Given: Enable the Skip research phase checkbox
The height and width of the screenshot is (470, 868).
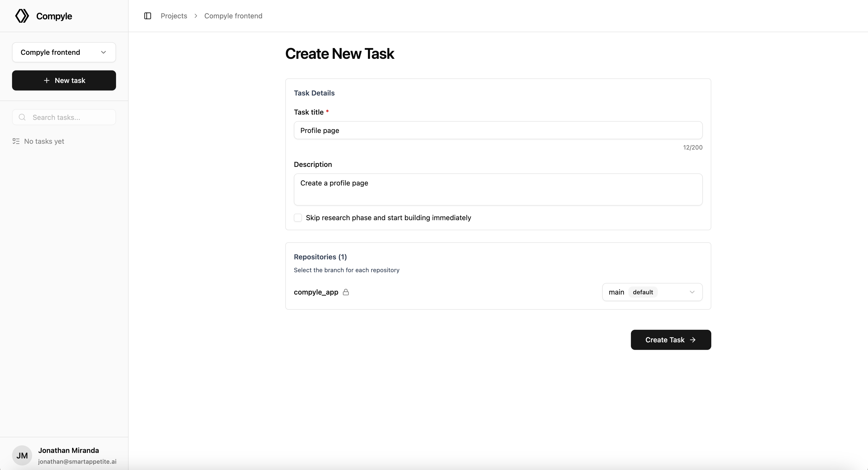Looking at the screenshot, I should 298,218.
